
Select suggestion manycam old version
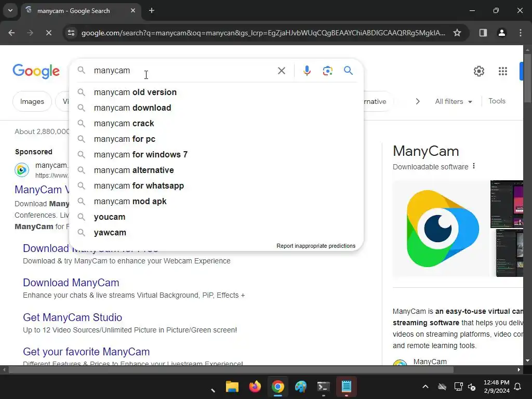coord(216,92)
